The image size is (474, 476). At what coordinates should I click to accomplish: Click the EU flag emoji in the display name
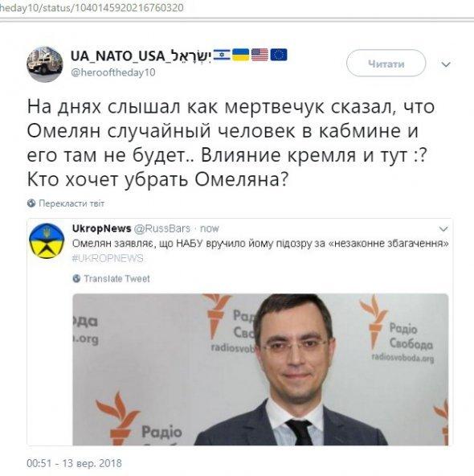tap(279, 55)
